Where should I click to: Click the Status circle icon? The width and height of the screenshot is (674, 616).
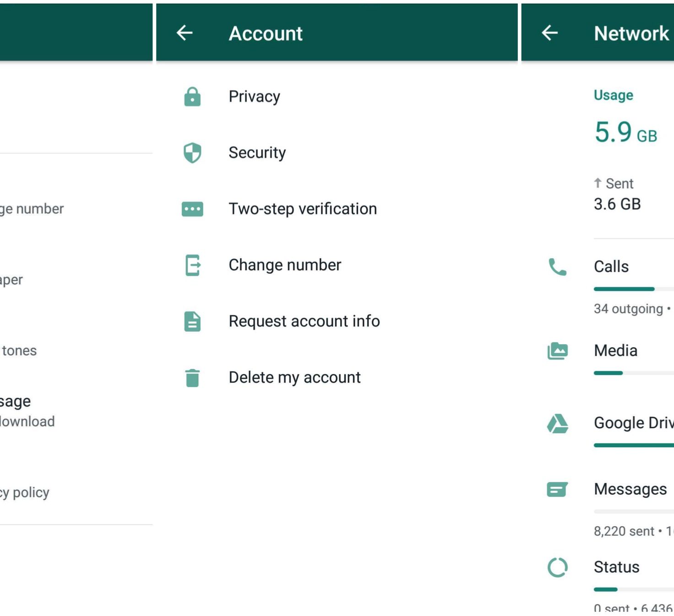[557, 567]
